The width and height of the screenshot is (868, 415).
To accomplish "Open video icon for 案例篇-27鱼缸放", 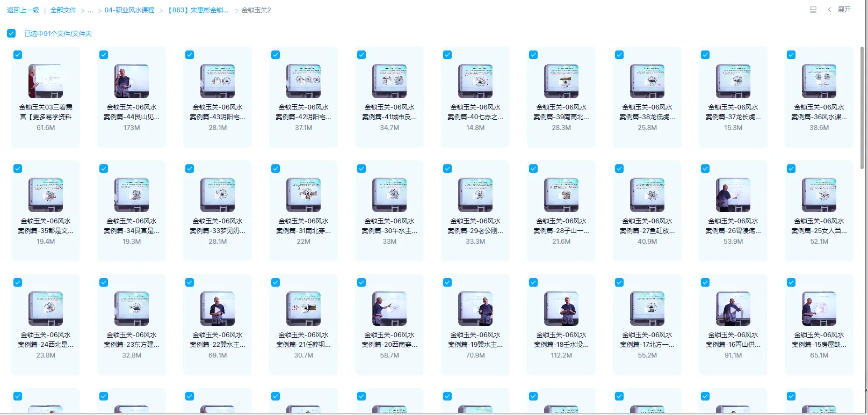I will (x=647, y=195).
